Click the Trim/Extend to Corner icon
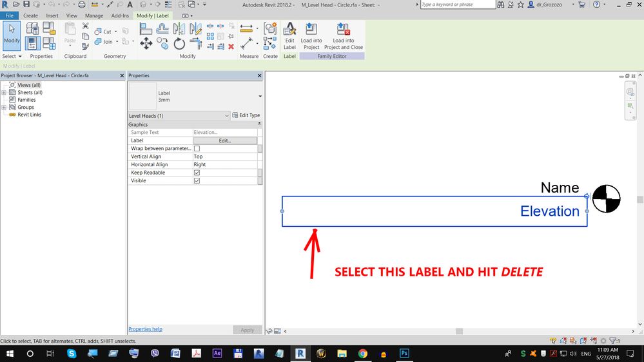 [195, 43]
